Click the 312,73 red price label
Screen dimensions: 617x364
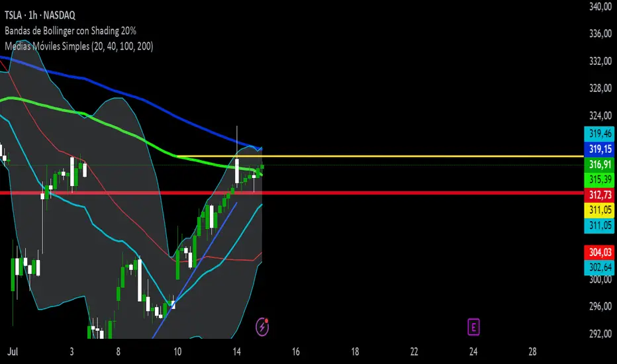point(599,195)
